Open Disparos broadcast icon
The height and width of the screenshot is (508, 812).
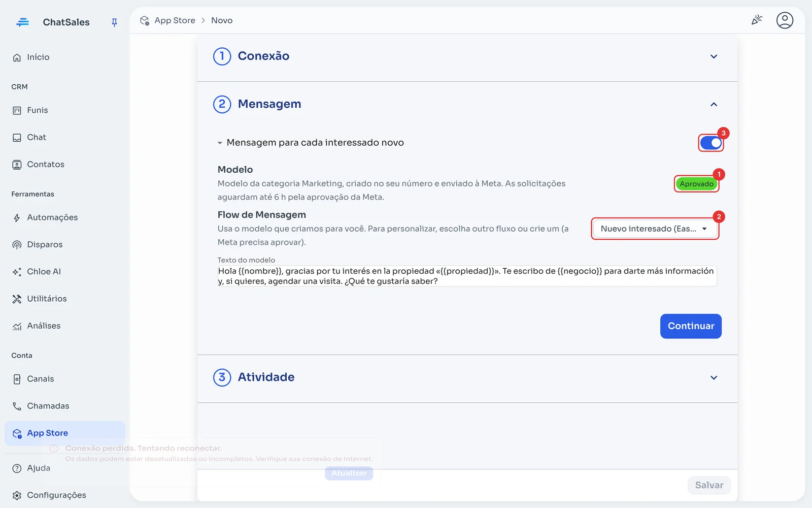point(17,245)
